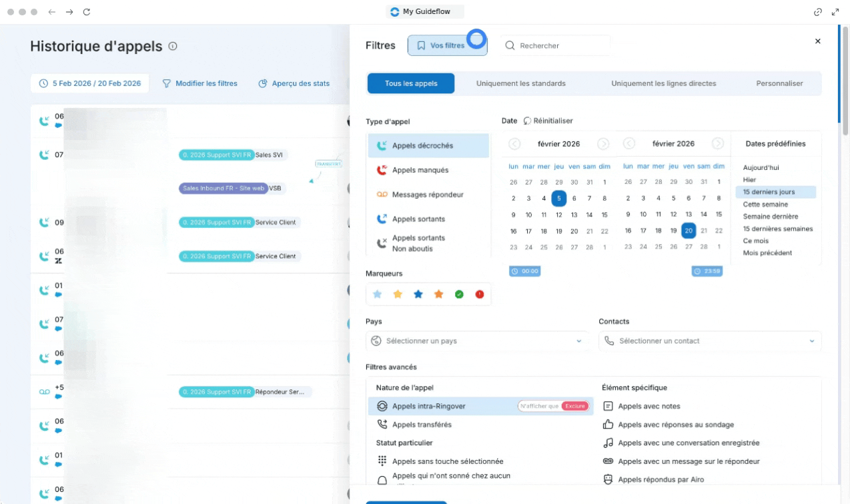The image size is (850, 504).
Task: Click Aperçu des stats link
Action: (x=294, y=83)
